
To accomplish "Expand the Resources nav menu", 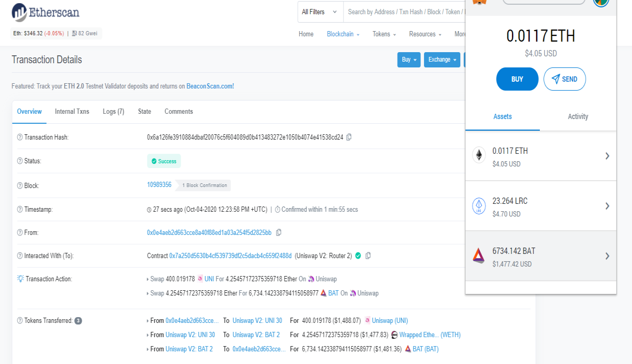I will pos(425,34).
